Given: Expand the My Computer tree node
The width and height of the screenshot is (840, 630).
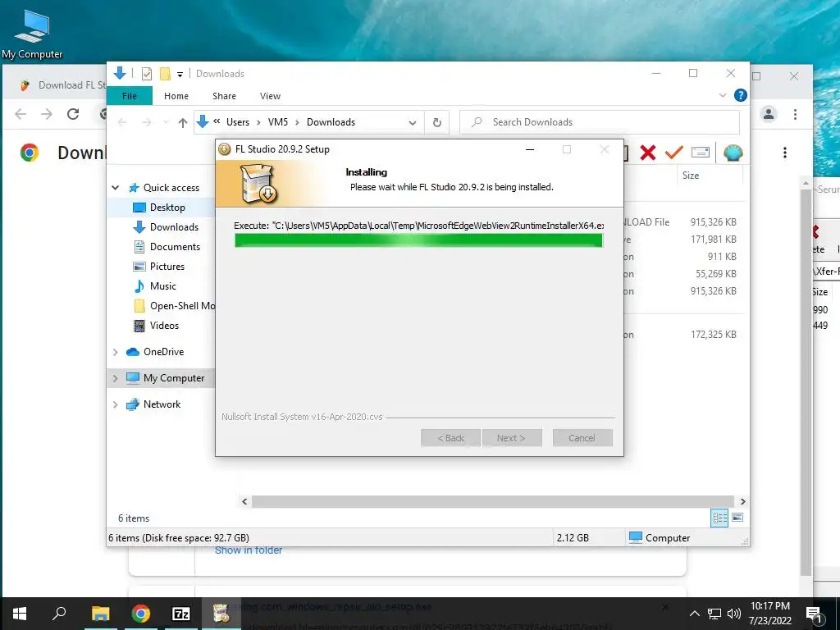Looking at the screenshot, I should [x=115, y=378].
